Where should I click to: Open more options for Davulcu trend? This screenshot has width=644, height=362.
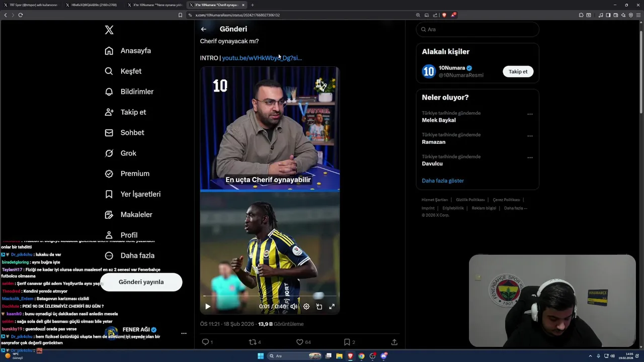[530, 157]
